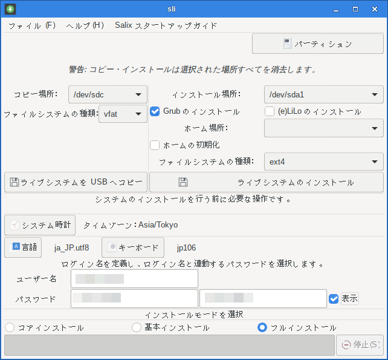Screen dimensions: 388x360
Task: Click the partition drive icon on パーティション button
Action: 287,44
